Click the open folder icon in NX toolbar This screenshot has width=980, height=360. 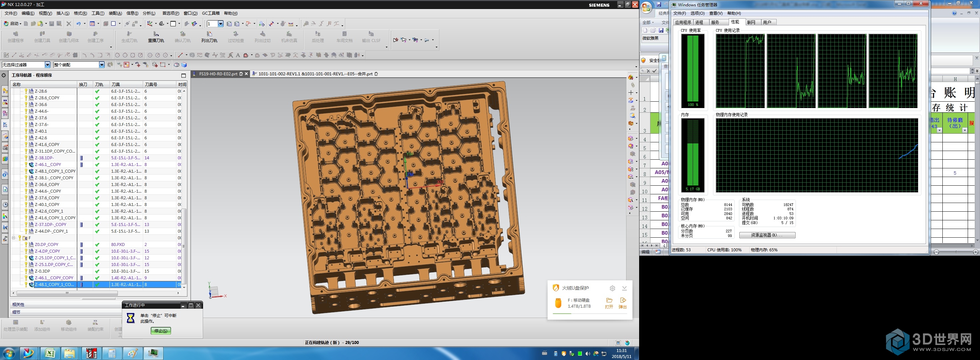coord(33,24)
